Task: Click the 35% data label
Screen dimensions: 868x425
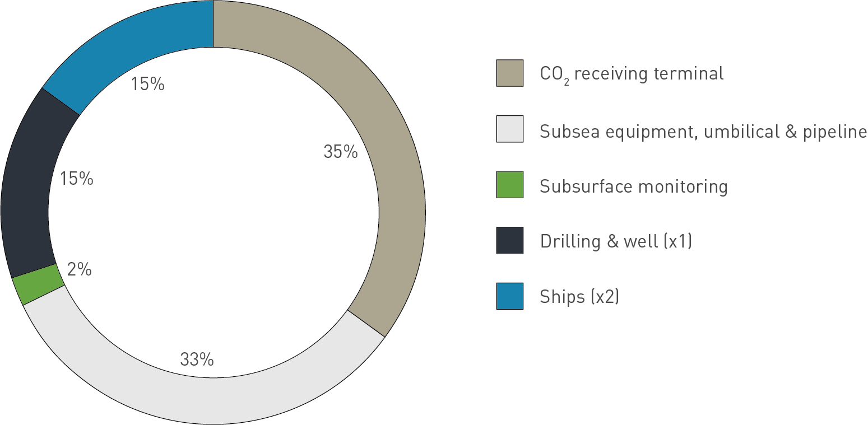Action: pyautogui.click(x=340, y=152)
